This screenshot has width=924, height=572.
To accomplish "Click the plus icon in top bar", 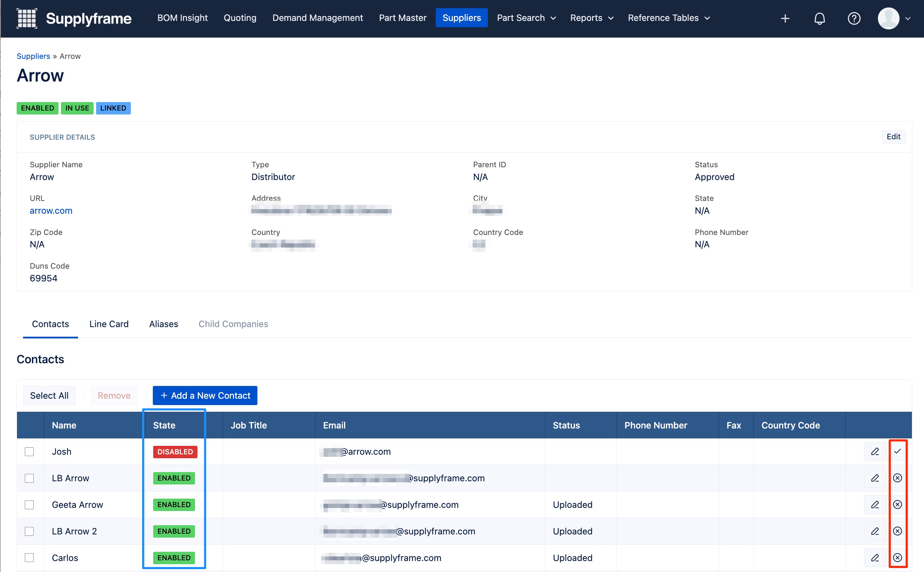I will click(785, 18).
